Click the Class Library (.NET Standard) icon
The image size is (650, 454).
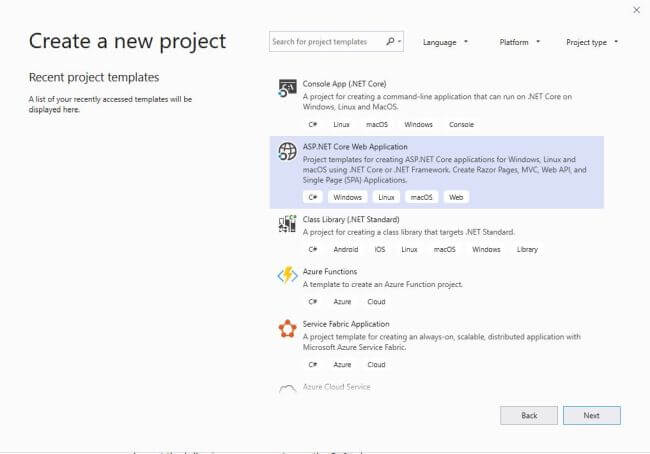tap(287, 224)
